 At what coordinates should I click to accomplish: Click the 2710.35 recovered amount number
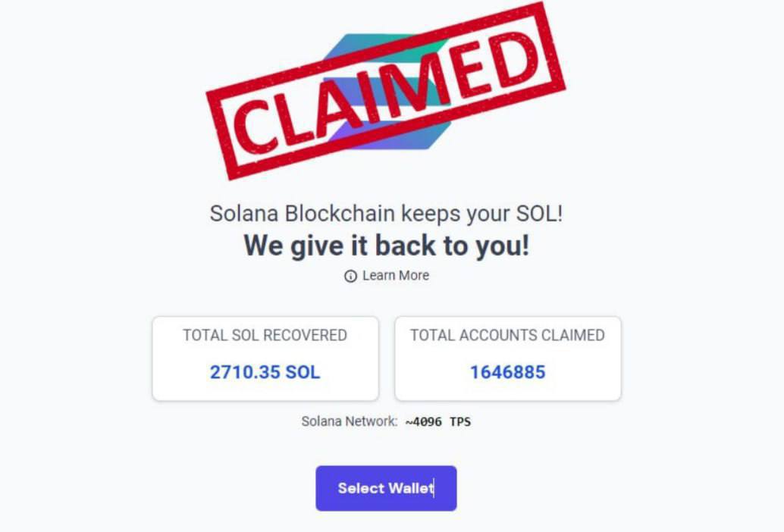[x=244, y=372]
